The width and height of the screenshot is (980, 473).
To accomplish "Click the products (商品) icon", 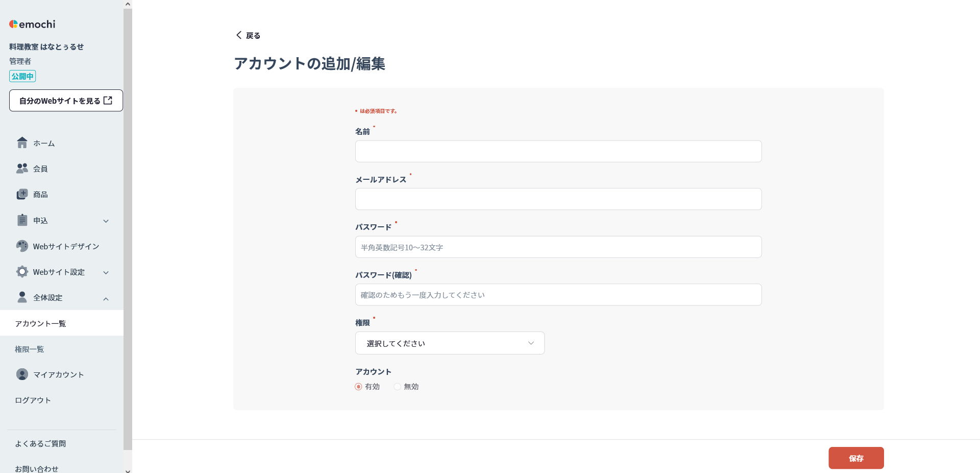I will pos(22,194).
